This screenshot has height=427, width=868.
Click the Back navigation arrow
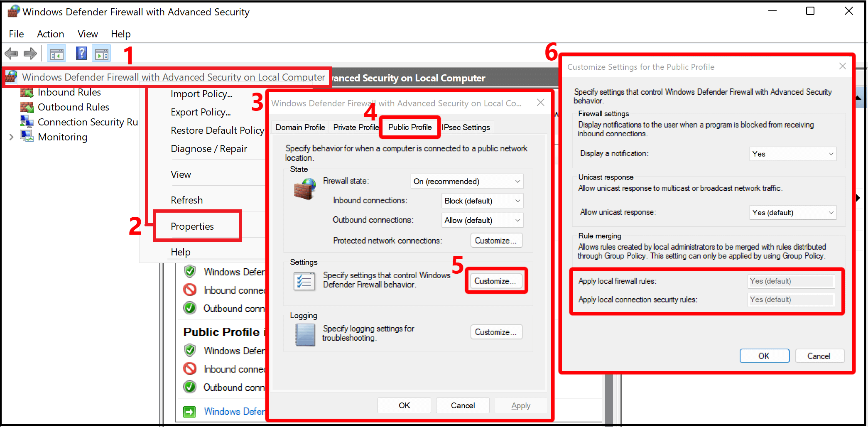pos(11,53)
